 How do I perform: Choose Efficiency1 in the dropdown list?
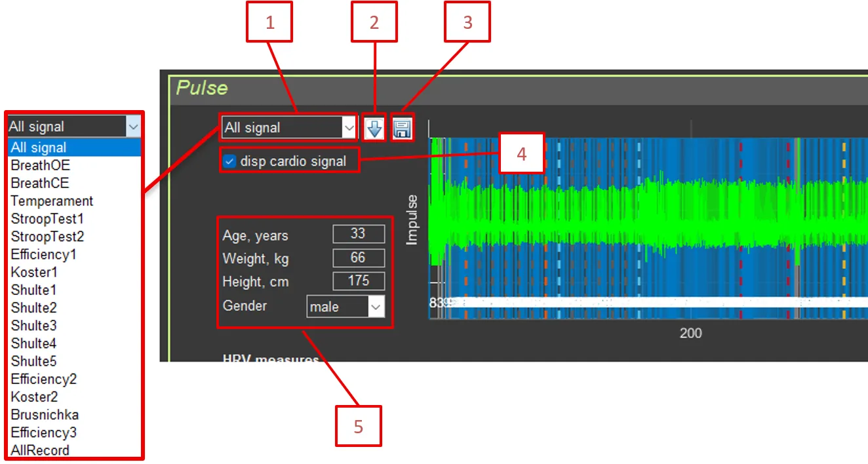(x=44, y=254)
